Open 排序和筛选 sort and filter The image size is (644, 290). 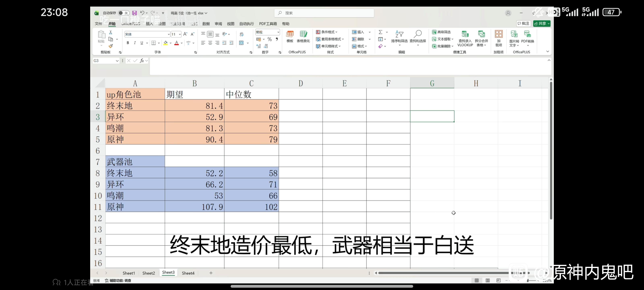pos(399,38)
